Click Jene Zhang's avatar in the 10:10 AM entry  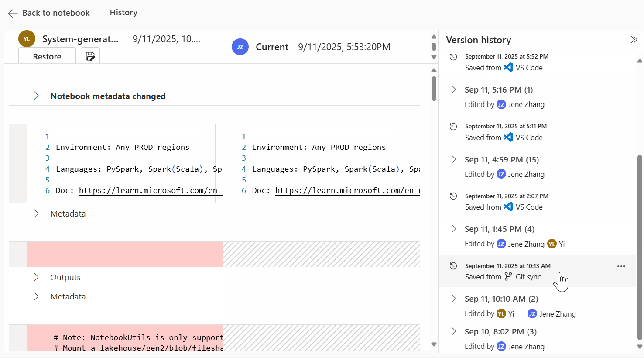(x=532, y=313)
